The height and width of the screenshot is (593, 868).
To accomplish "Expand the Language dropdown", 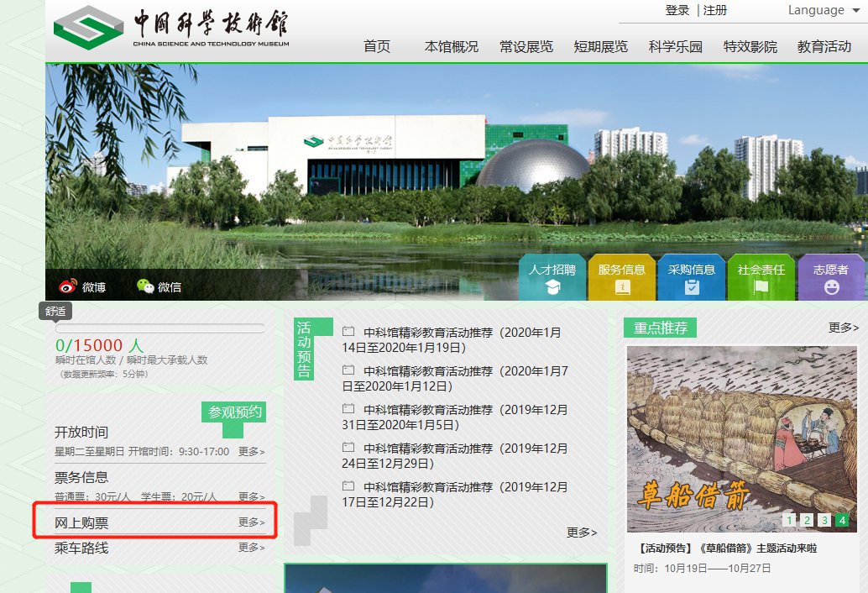I will point(824,10).
